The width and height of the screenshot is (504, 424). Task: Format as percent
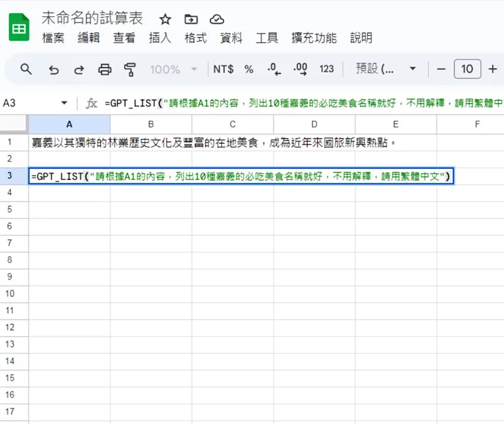(x=249, y=69)
